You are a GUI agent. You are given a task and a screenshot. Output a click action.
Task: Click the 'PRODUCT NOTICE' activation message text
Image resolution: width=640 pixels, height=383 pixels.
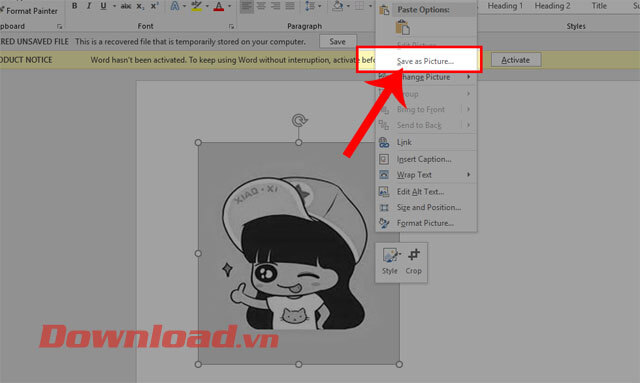(x=233, y=60)
